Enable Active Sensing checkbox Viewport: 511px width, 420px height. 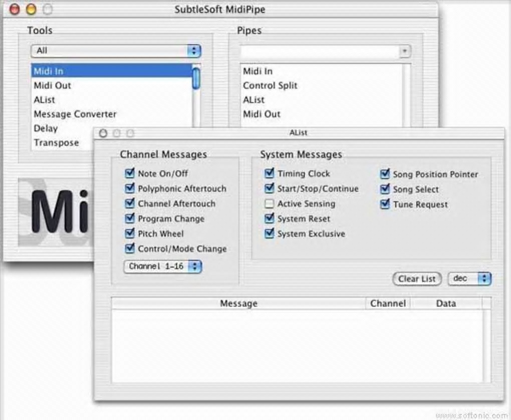tap(269, 203)
